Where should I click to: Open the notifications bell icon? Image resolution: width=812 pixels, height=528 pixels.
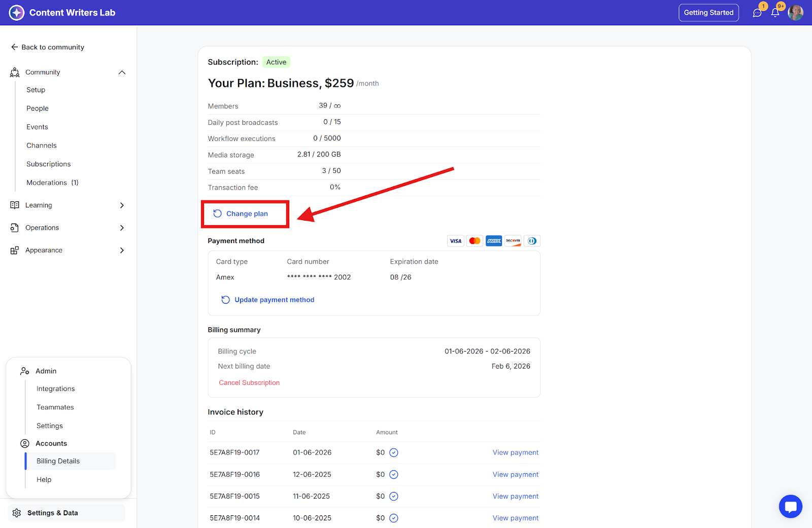point(775,13)
